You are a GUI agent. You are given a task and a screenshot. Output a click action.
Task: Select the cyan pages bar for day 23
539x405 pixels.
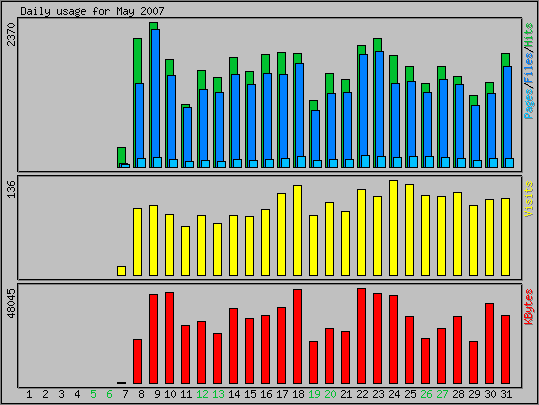[x=381, y=162]
